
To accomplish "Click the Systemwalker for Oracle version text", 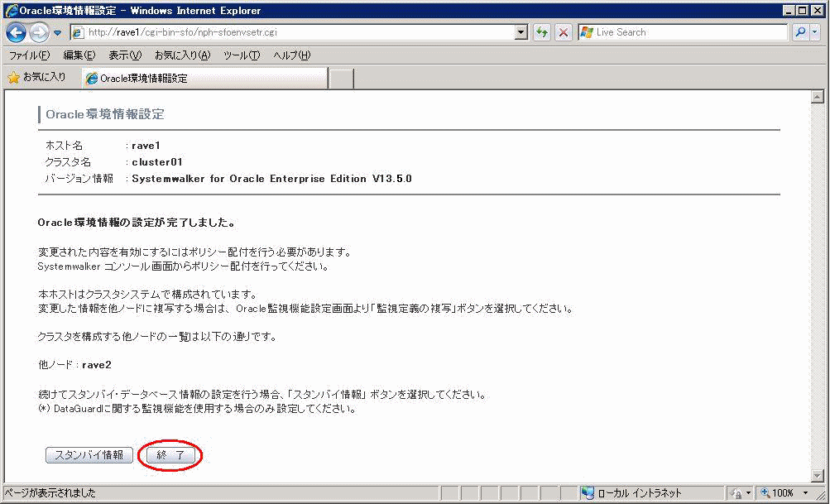I will click(271, 179).
